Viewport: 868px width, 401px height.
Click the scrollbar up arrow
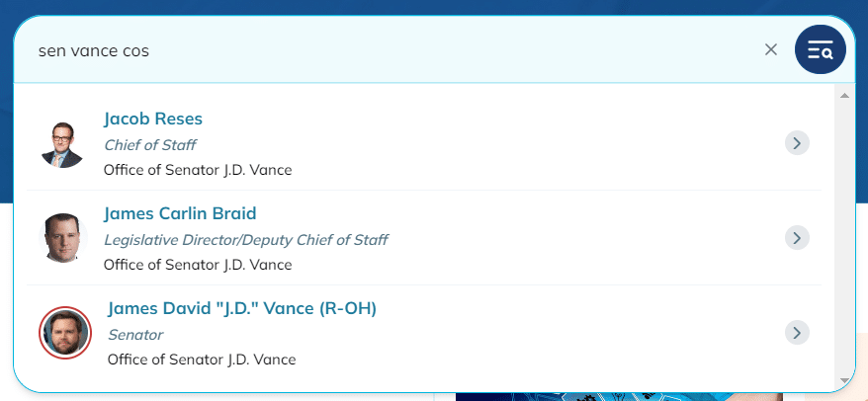(x=844, y=96)
